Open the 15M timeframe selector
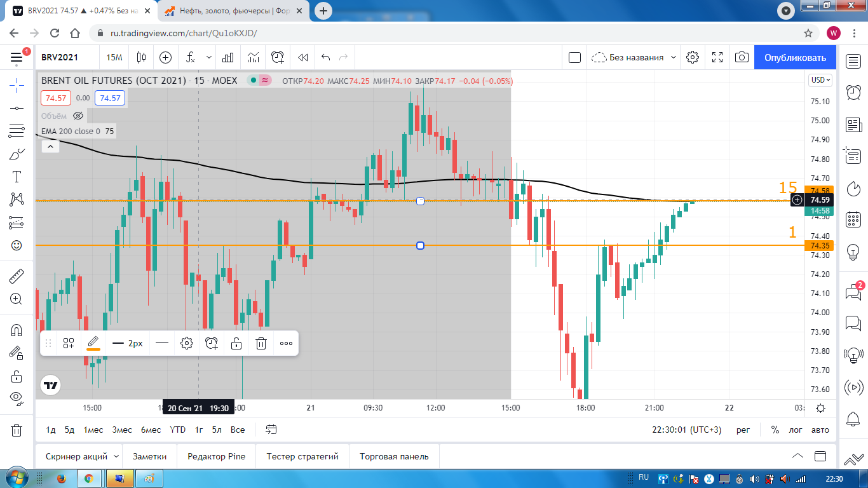868x488 pixels. 114,57
